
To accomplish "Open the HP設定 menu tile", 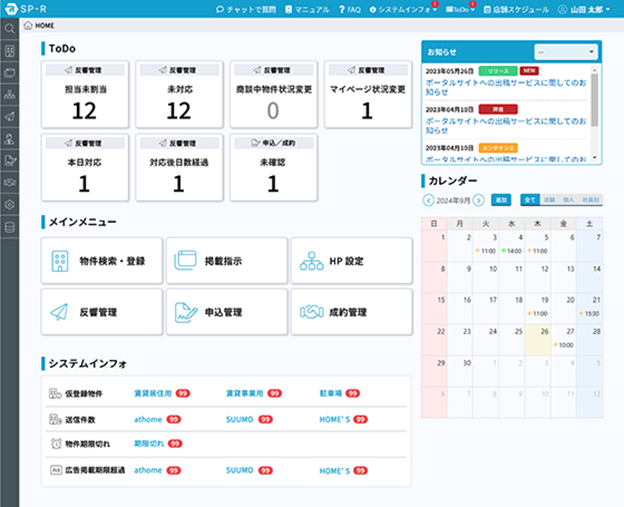I will click(351, 260).
